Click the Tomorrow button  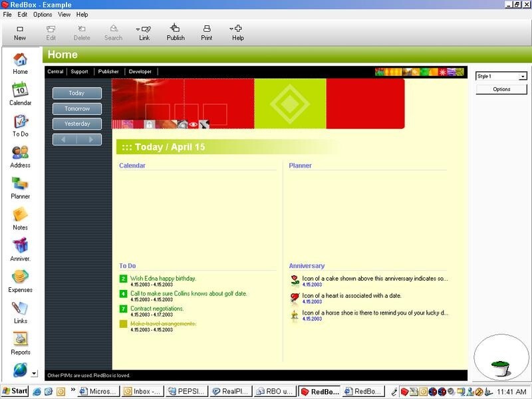click(77, 108)
